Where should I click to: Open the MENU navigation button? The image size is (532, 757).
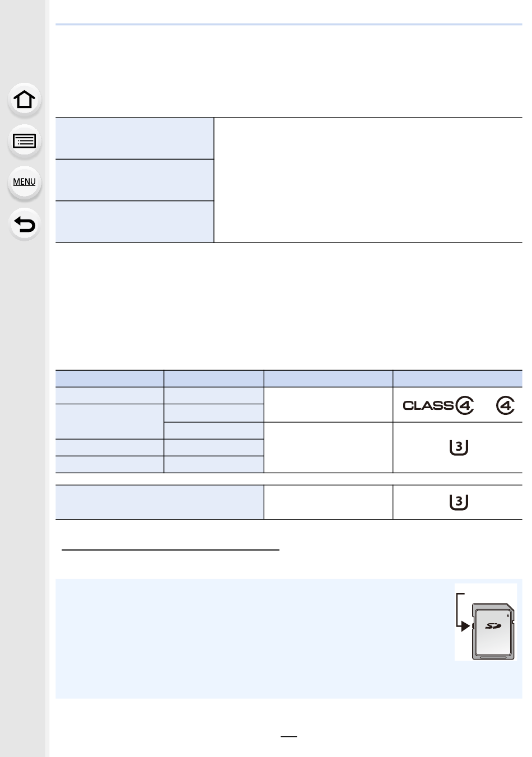click(x=24, y=182)
